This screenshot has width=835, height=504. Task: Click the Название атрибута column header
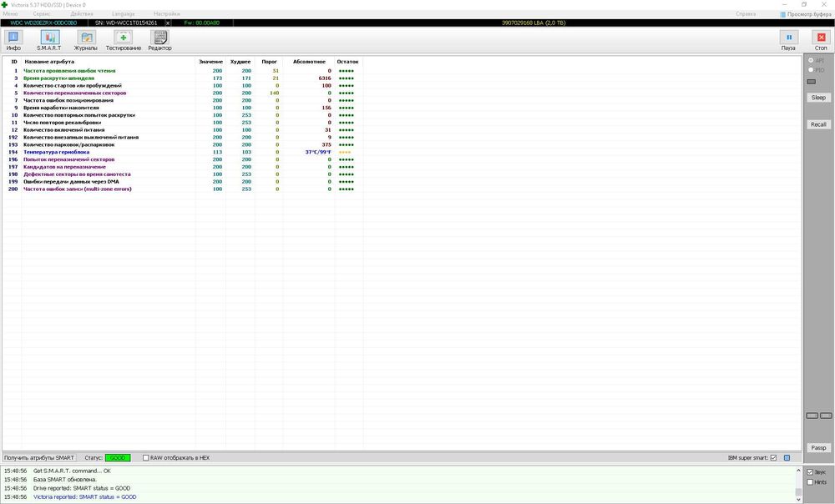49,62
